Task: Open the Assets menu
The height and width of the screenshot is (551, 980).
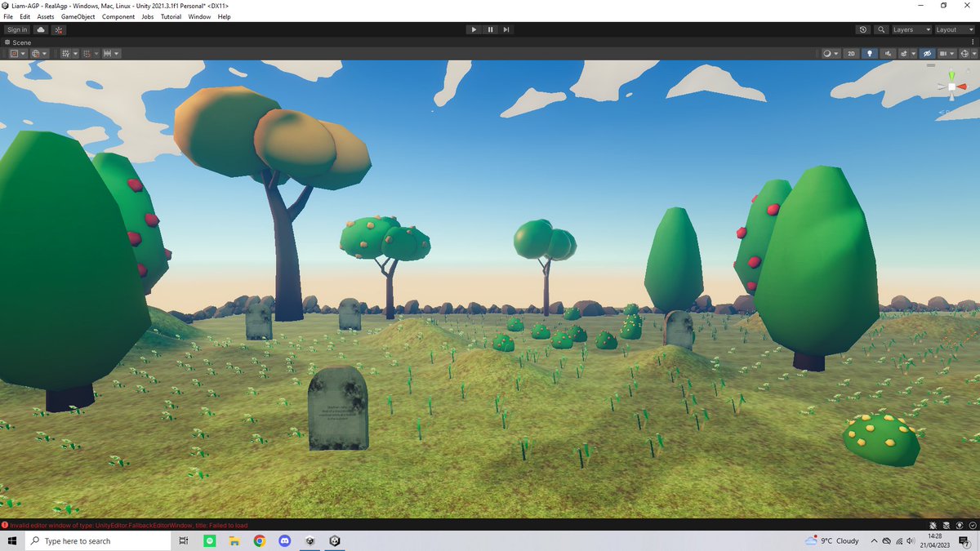Action: [x=46, y=16]
